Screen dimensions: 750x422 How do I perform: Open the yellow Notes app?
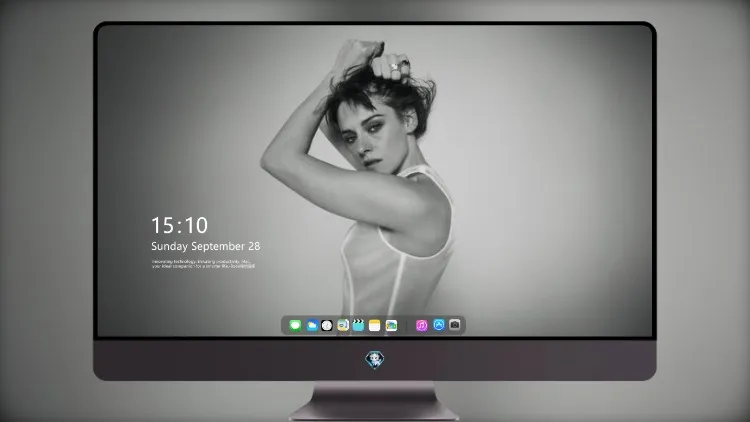point(375,325)
